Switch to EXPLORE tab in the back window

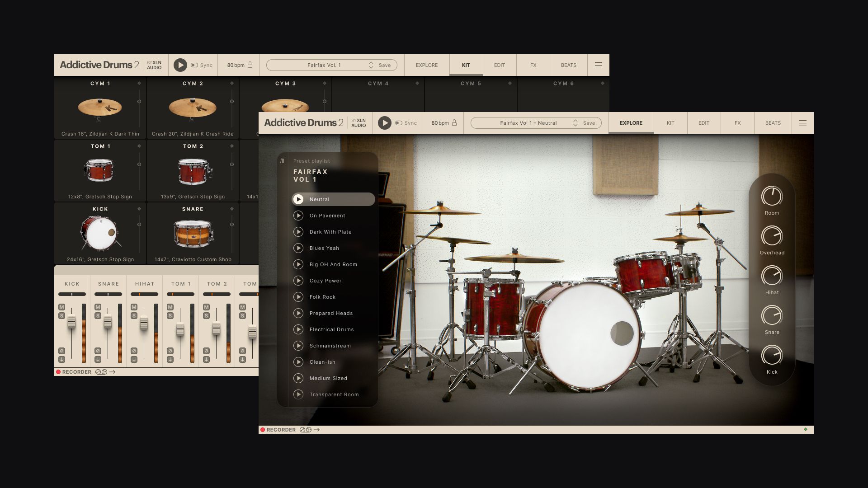point(427,65)
